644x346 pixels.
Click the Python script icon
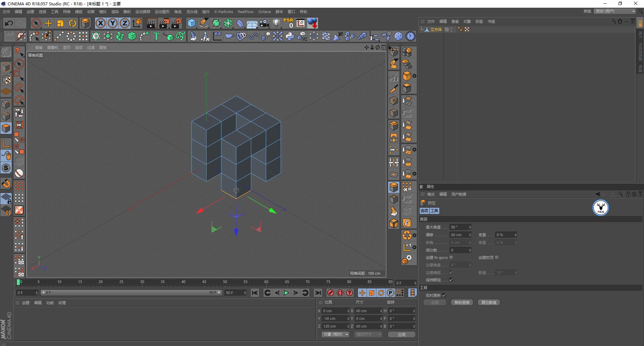pyautogui.click(x=290, y=36)
